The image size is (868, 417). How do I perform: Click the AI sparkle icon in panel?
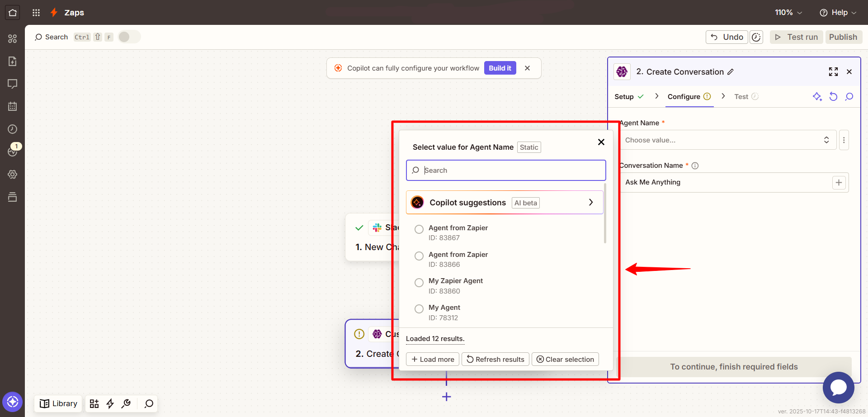817,96
